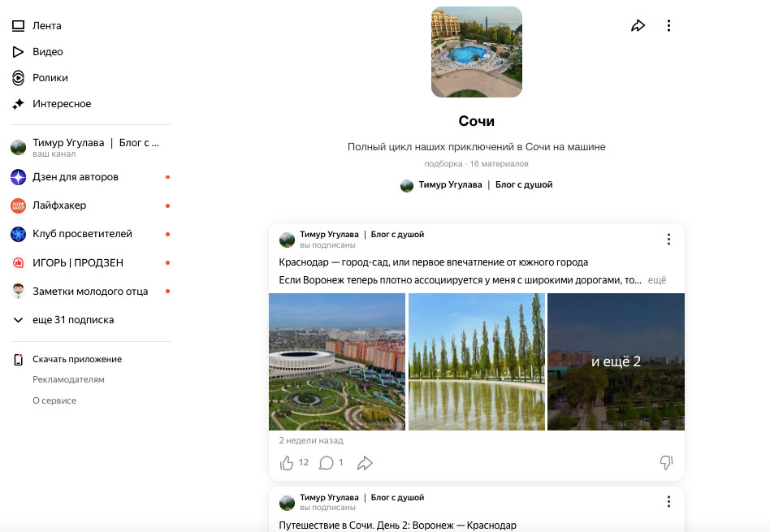Expand Краснодар post text with ещё

656,280
